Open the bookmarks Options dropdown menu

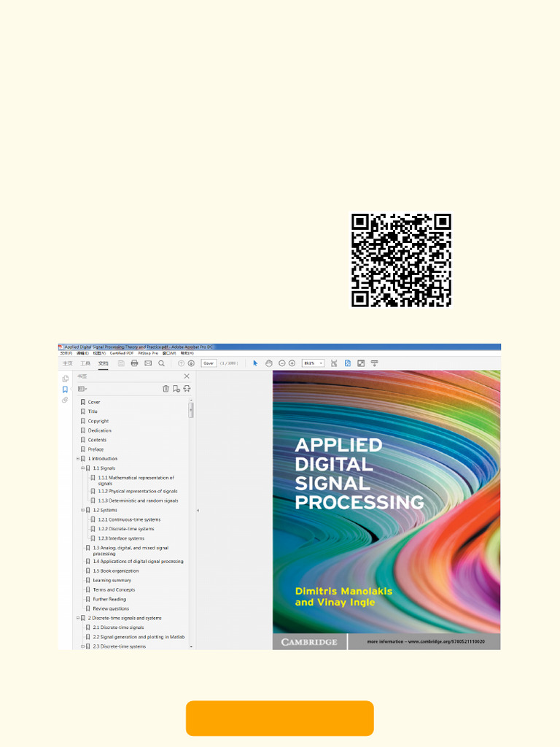coord(82,389)
